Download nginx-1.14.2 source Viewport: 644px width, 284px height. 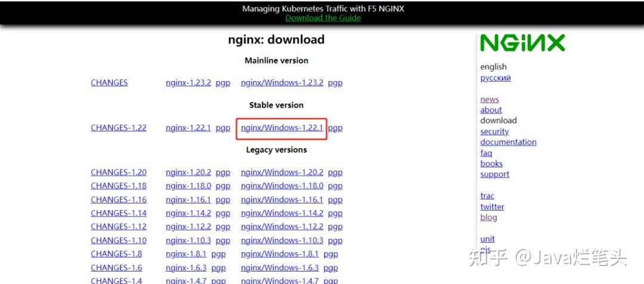(x=188, y=214)
